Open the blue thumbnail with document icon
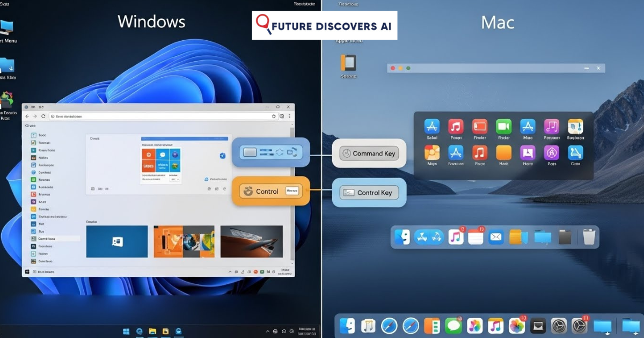The height and width of the screenshot is (338, 644). coord(116,241)
